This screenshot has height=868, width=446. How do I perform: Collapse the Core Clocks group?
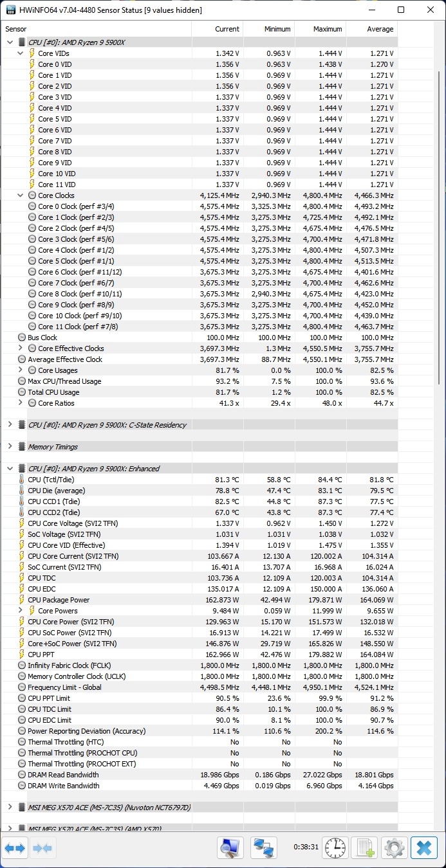click(21, 195)
